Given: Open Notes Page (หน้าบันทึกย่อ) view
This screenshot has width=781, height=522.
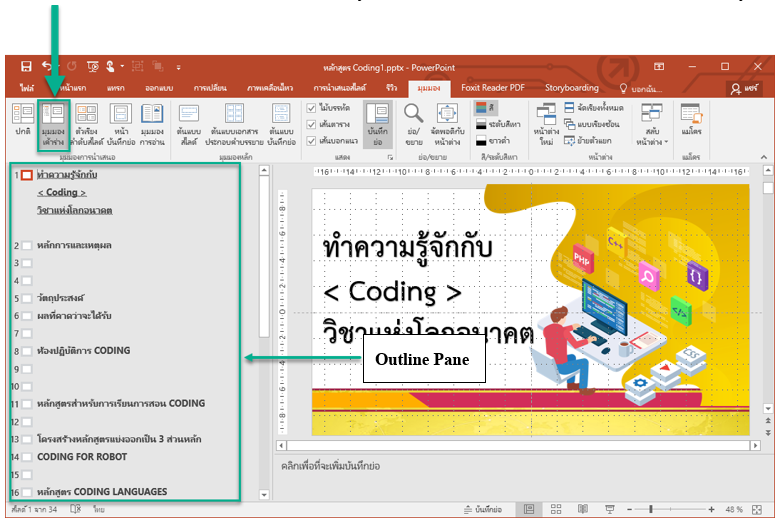Looking at the screenshot, I should pyautogui.click(x=121, y=125).
